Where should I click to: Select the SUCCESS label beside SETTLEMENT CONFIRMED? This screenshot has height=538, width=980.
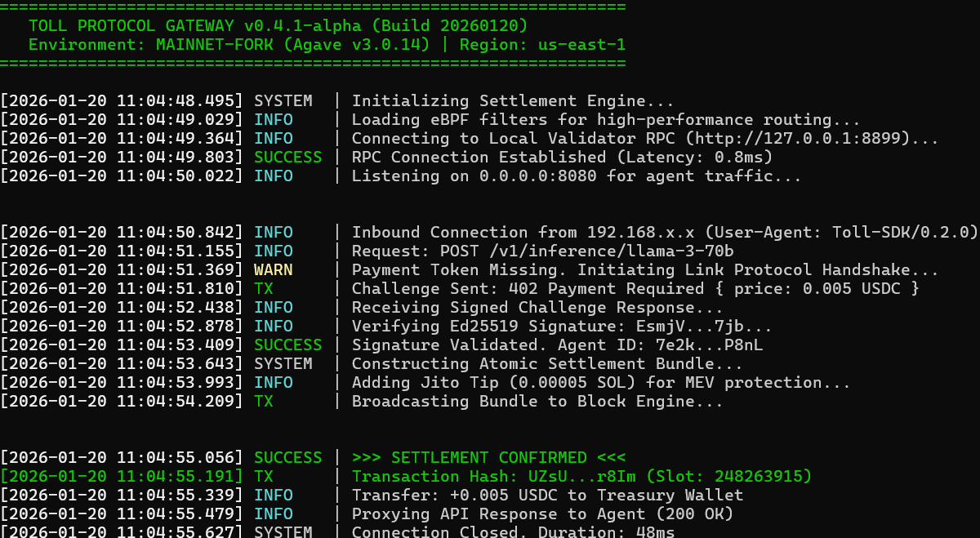[288, 458]
